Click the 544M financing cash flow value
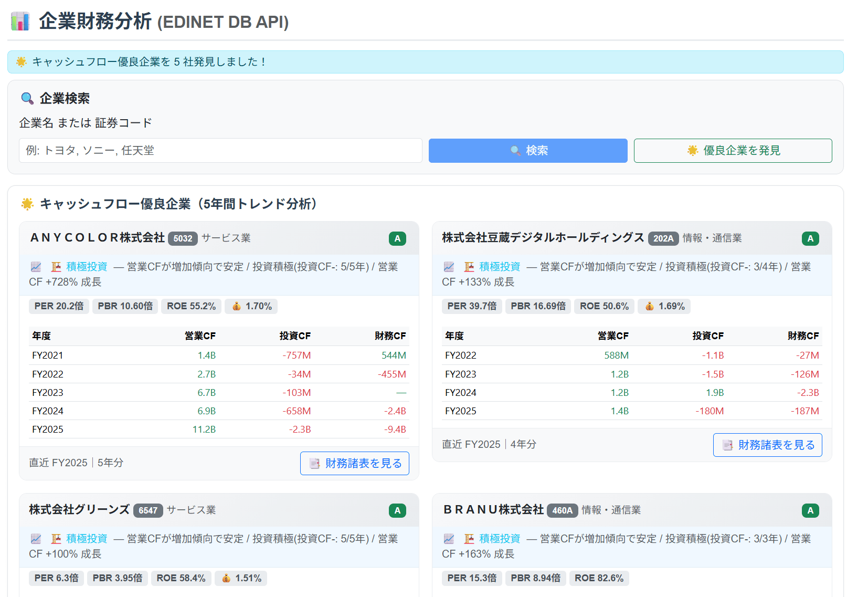The image size is (868, 597). point(394,355)
